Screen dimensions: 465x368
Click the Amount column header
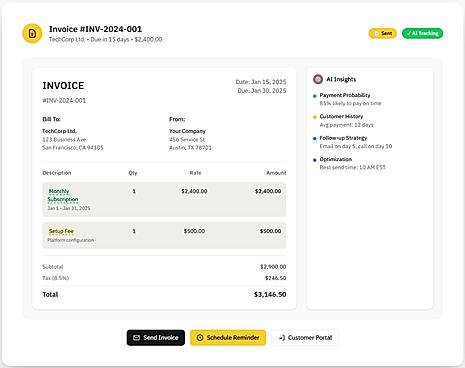point(276,173)
